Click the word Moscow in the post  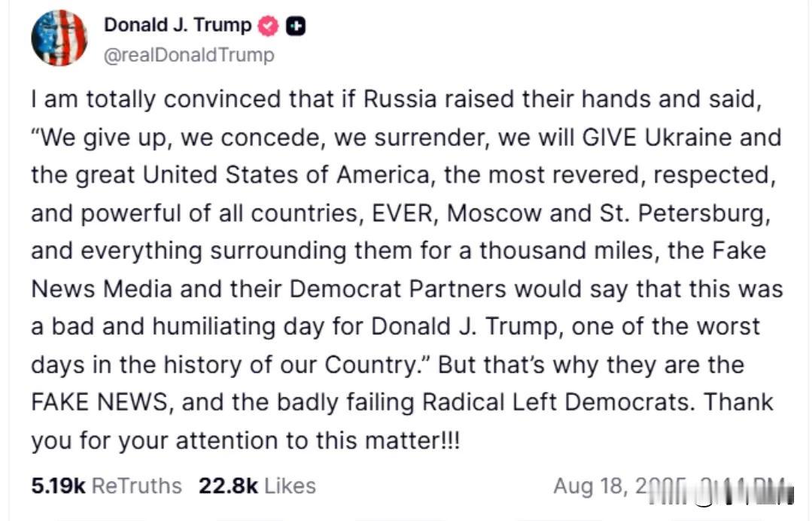[494, 213]
